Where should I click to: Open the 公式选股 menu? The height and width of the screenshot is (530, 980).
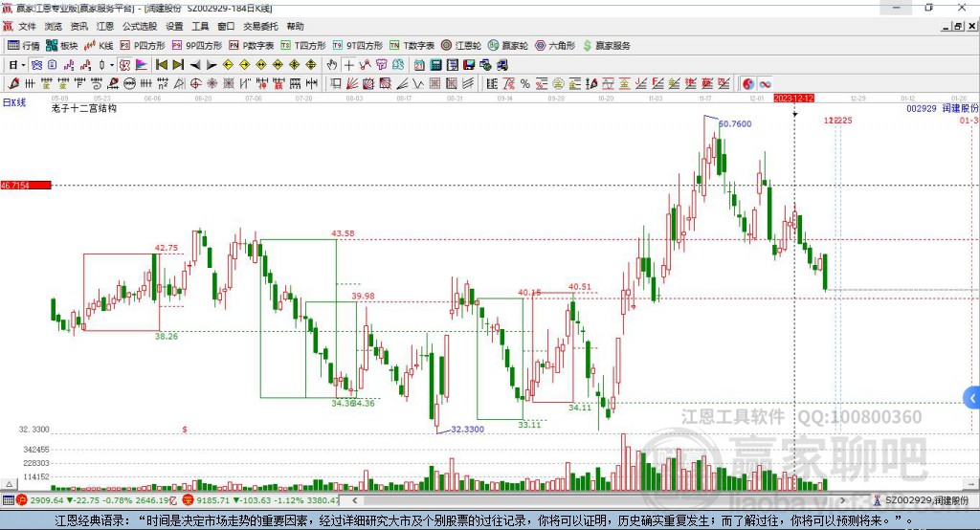(140, 26)
